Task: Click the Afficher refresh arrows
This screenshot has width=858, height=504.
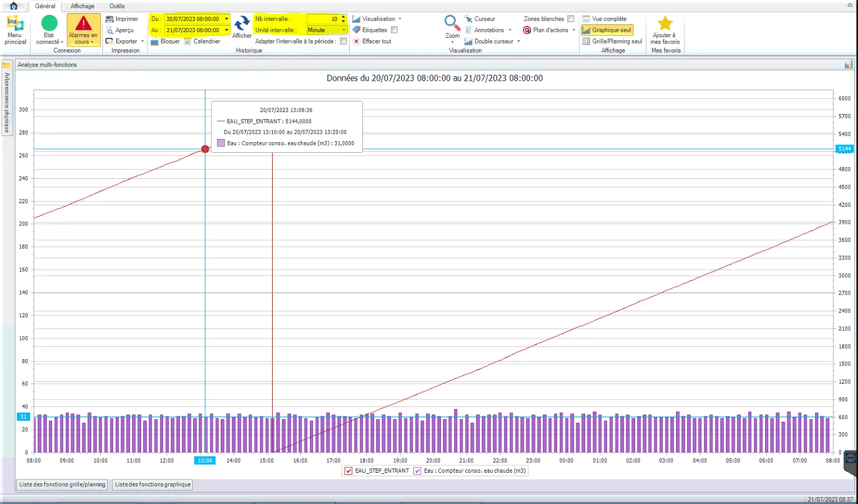Action: [242, 23]
